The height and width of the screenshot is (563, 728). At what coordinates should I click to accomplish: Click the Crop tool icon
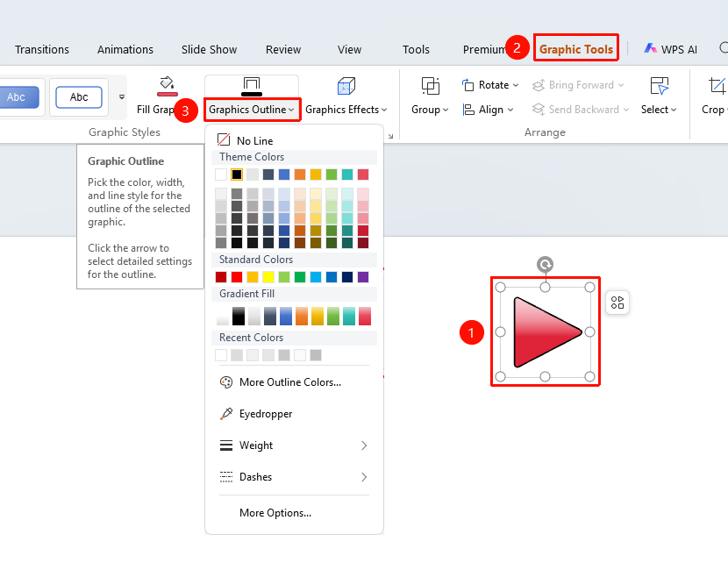(717, 86)
